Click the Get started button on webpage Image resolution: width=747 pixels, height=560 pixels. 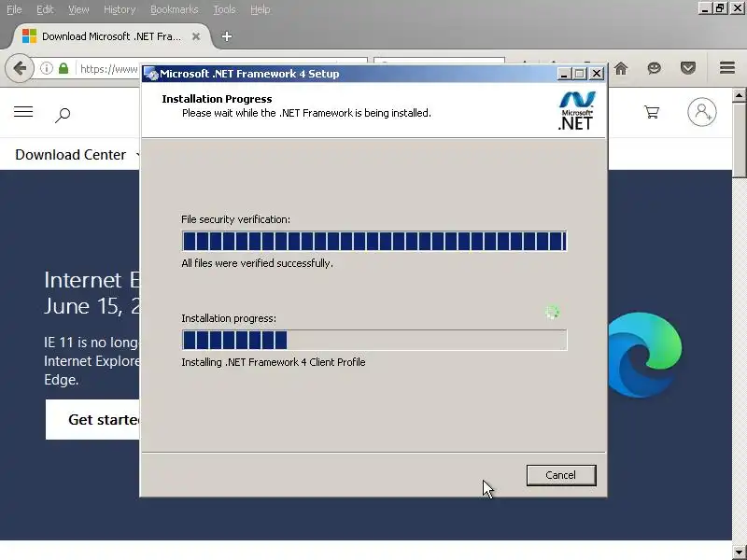point(92,419)
